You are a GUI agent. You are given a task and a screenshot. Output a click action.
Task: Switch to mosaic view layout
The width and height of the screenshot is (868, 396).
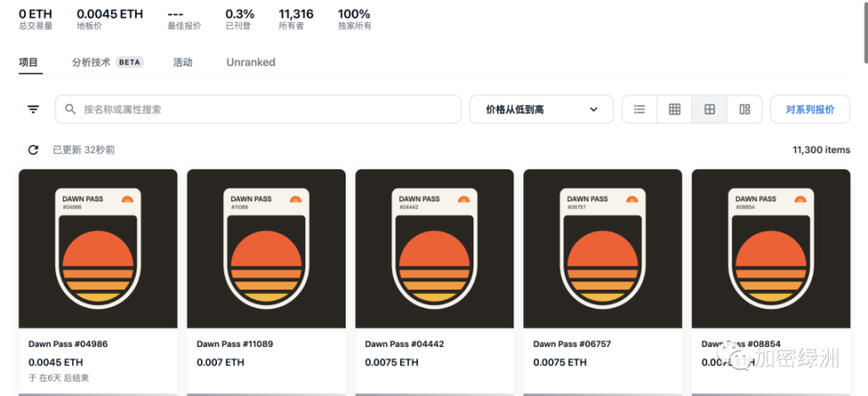coord(745,109)
